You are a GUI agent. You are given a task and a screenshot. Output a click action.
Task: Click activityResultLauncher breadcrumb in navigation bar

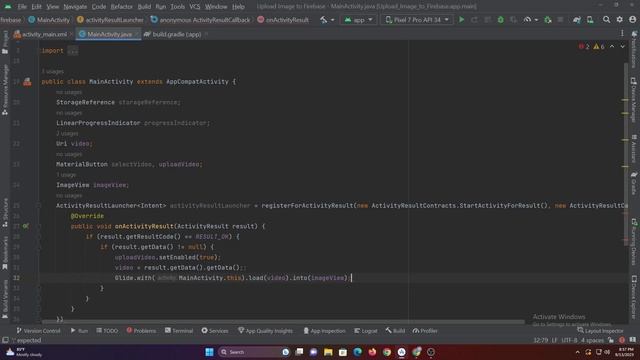click(x=110, y=20)
